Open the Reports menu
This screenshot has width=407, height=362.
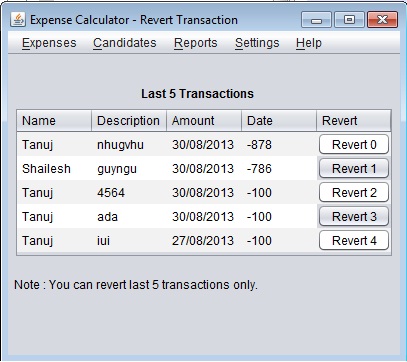(x=196, y=43)
